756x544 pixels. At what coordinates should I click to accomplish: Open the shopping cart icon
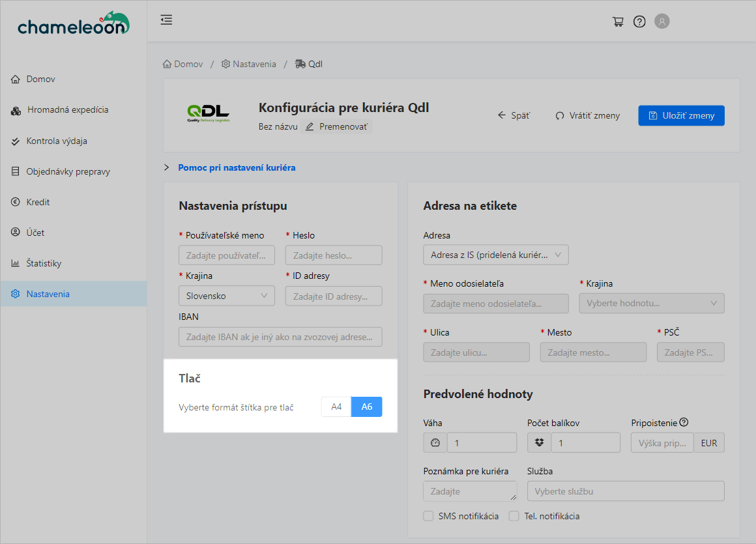(618, 21)
